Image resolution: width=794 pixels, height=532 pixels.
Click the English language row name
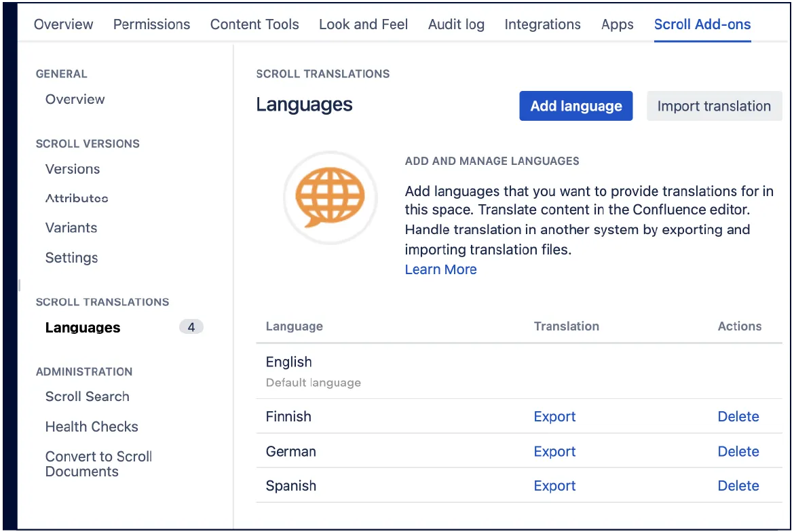[288, 362]
